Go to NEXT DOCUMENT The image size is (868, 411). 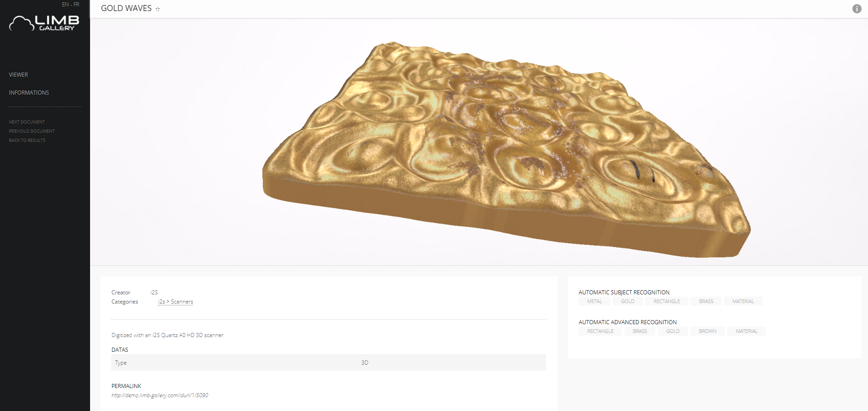pyautogui.click(x=27, y=122)
